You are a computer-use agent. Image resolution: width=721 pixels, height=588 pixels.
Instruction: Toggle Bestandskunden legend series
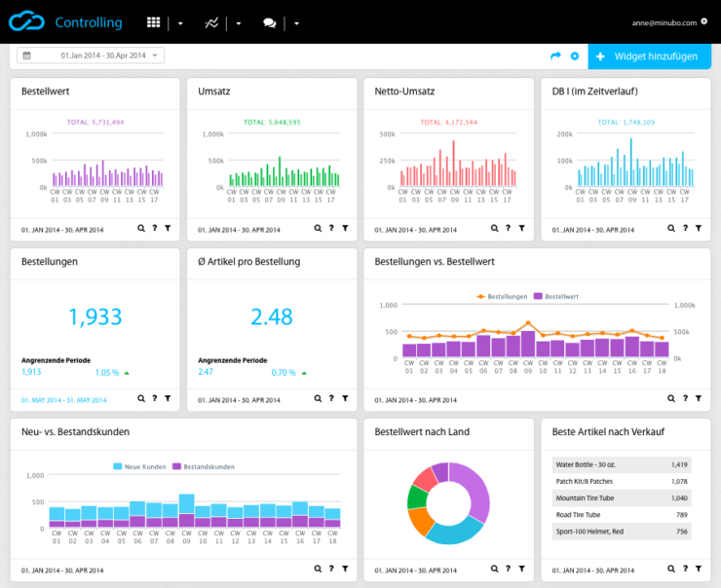click(x=204, y=466)
